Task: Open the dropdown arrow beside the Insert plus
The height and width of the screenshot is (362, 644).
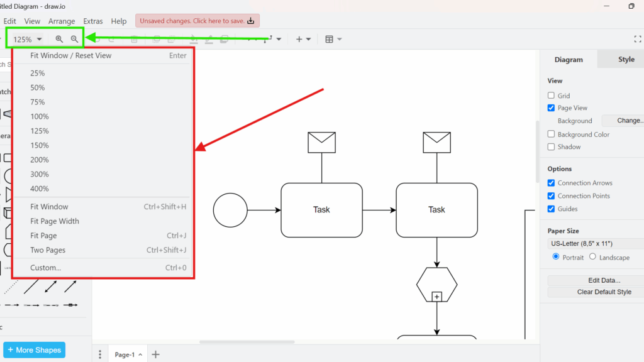Action: pyautogui.click(x=309, y=38)
